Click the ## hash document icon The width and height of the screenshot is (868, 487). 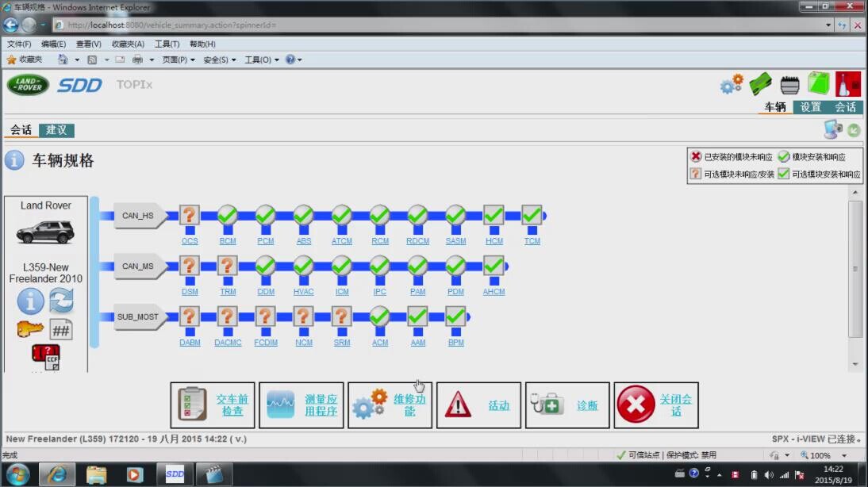[x=61, y=331]
